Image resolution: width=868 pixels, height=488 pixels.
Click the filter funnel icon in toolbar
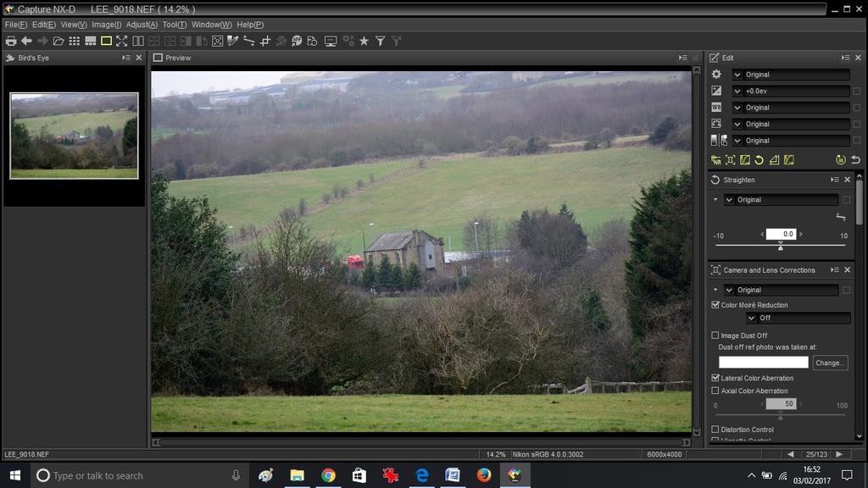tap(381, 41)
